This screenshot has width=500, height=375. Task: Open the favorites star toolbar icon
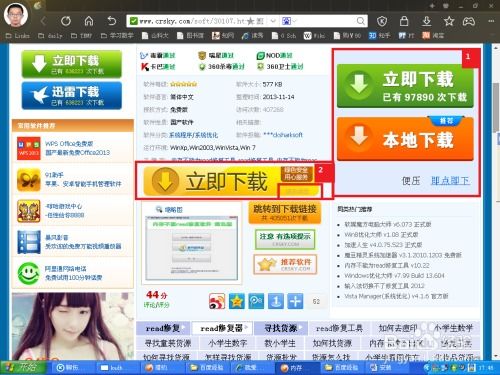(449, 21)
